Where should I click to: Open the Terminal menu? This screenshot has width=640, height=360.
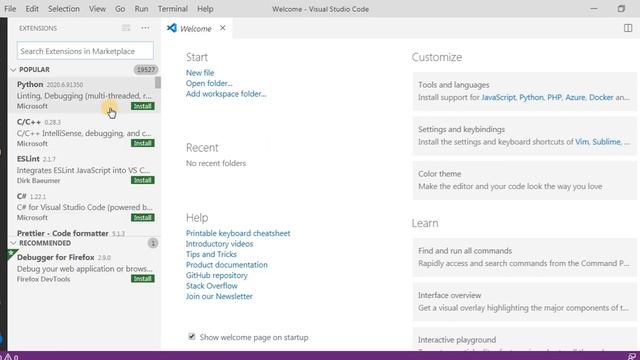pyautogui.click(x=173, y=9)
